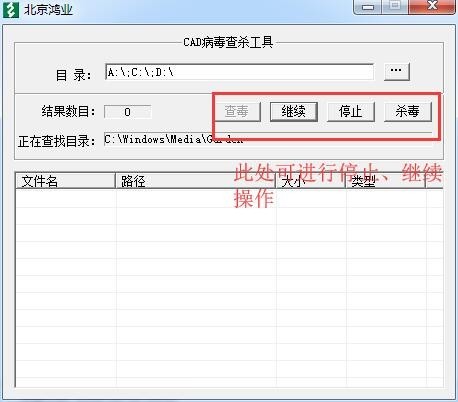
Task: Click the greyed 查毒 scan button
Action: click(236, 111)
